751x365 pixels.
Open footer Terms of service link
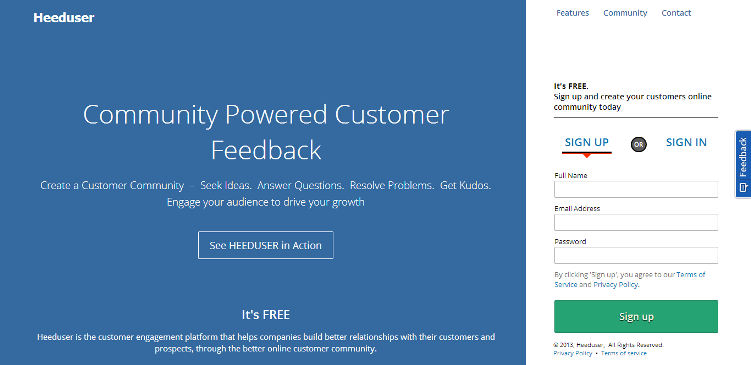tap(624, 354)
